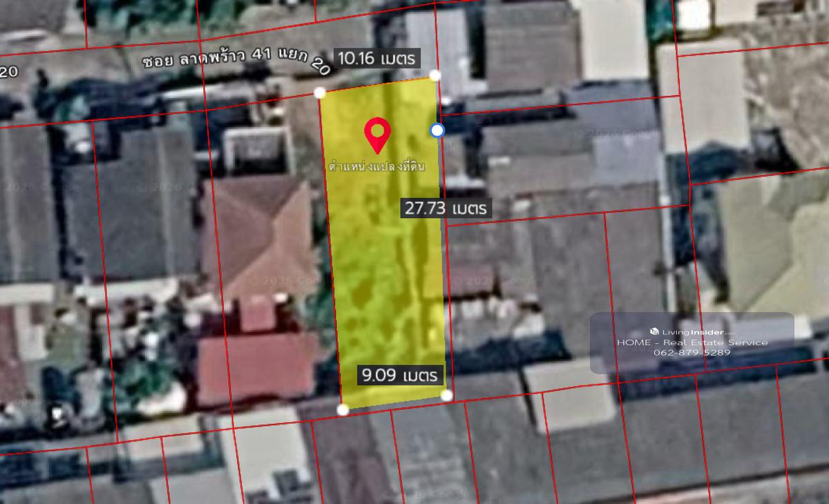
Task: Click the blue-ringed handle on parcel's right edge
Action: (x=437, y=130)
